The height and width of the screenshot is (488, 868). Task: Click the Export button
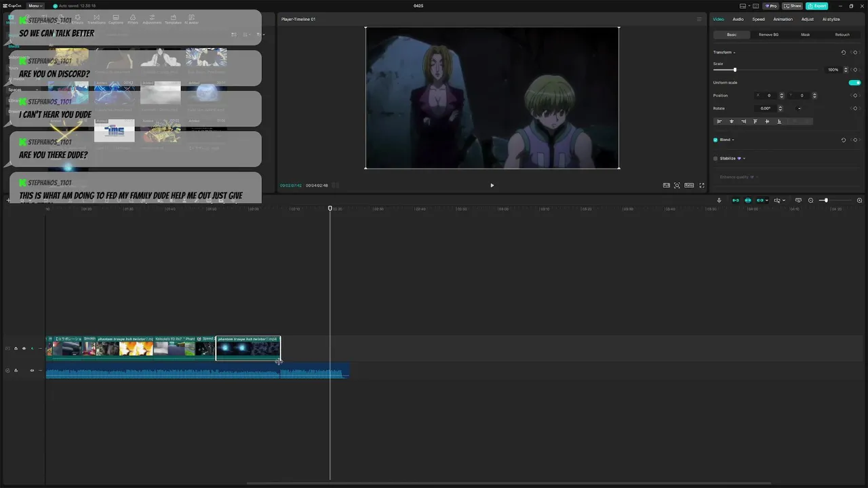pos(816,5)
